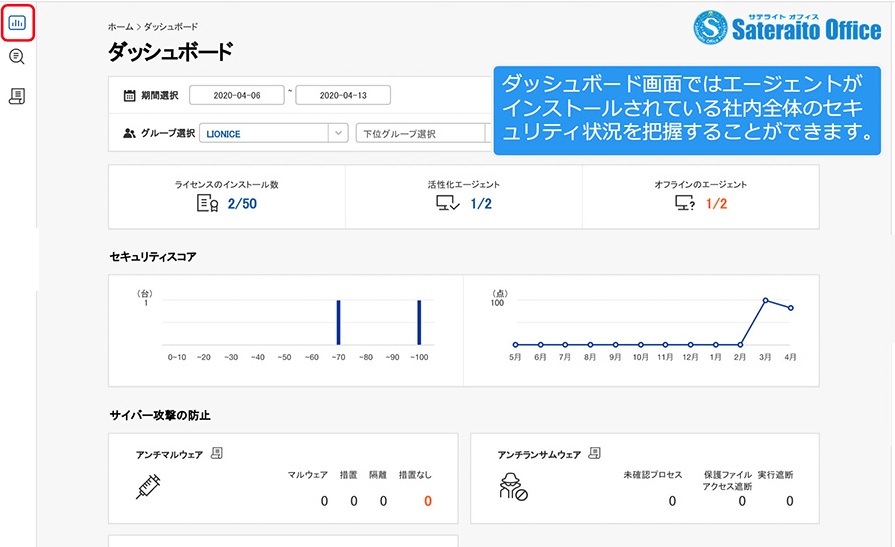This screenshot has width=895, height=547.
Task: Click the オフラインのエージェント label
Action: click(700, 184)
